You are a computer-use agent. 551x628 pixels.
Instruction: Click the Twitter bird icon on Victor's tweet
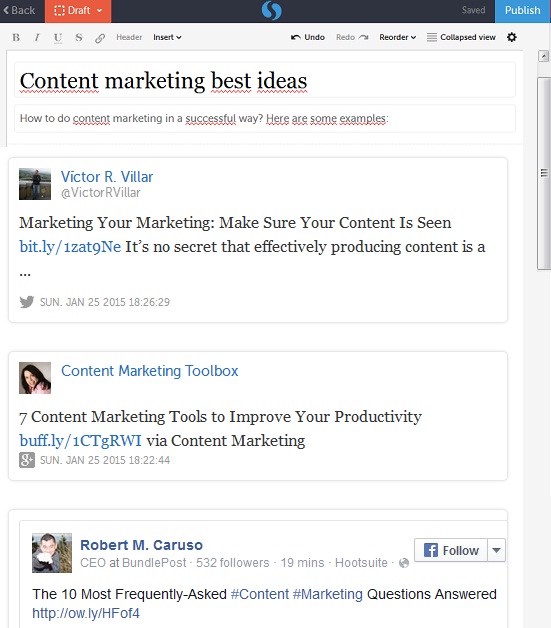point(27,302)
